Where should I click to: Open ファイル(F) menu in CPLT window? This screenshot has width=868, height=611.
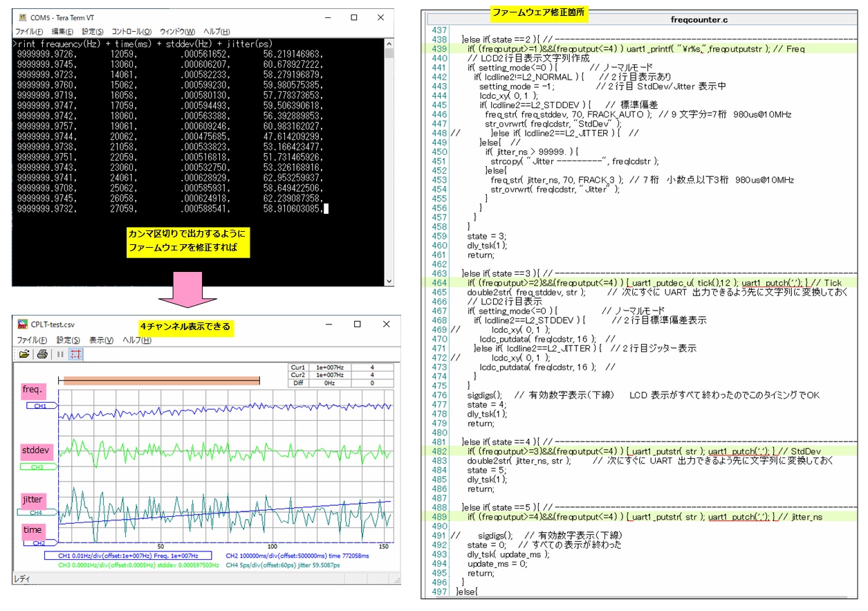30,340
